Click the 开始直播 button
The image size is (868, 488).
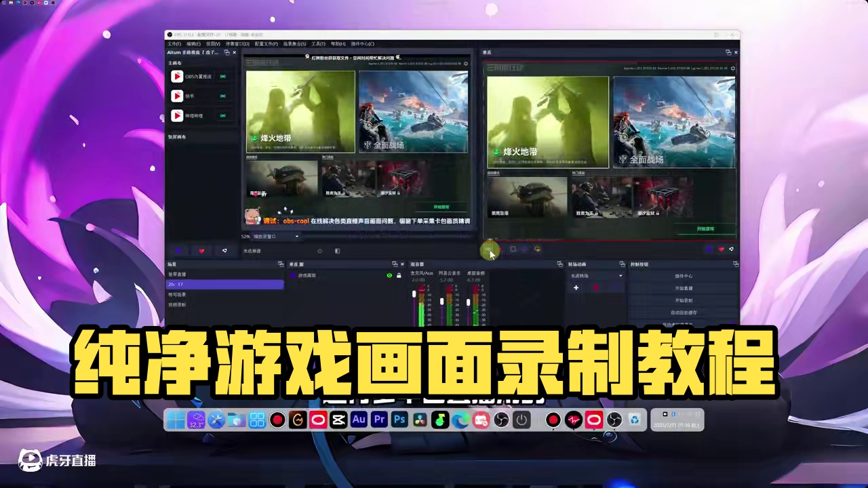tap(684, 288)
